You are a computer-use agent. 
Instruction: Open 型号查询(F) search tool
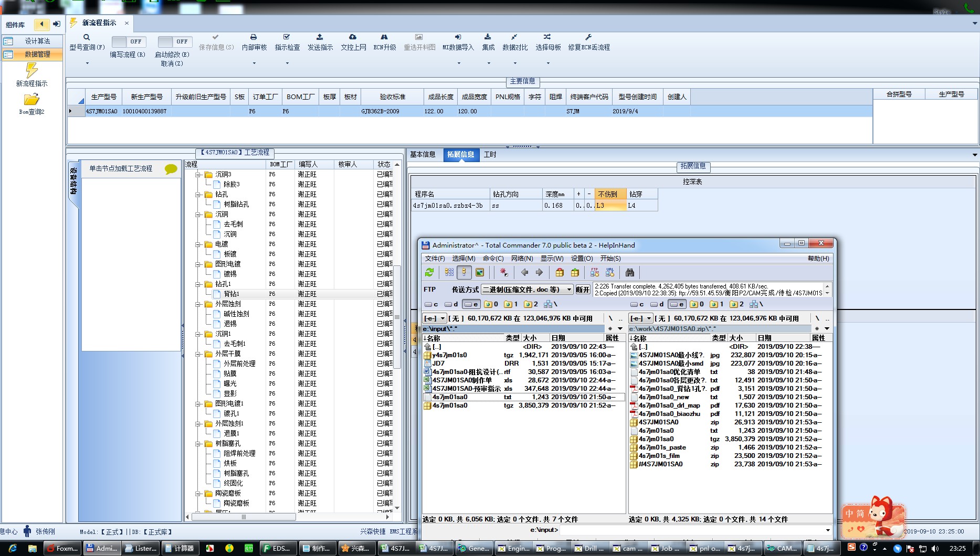click(x=87, y=37)
